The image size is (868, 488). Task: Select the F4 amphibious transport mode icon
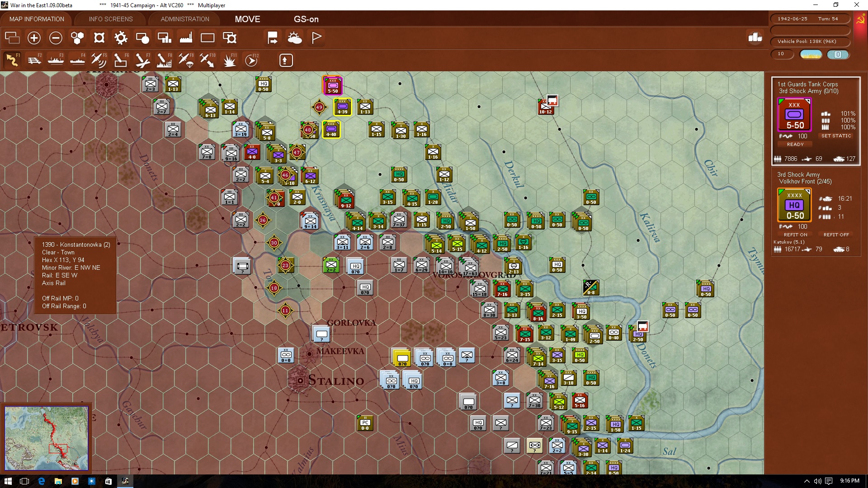point(77,60)
